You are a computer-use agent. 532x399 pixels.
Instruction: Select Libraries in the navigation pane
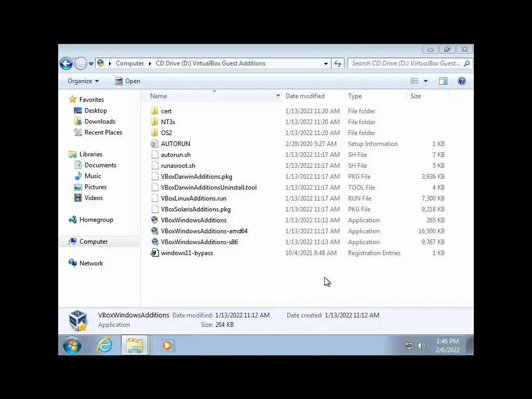tap(86, 154)
